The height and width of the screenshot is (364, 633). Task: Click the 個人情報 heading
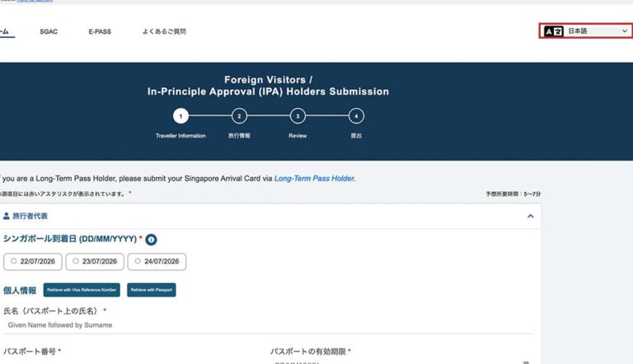20,291
